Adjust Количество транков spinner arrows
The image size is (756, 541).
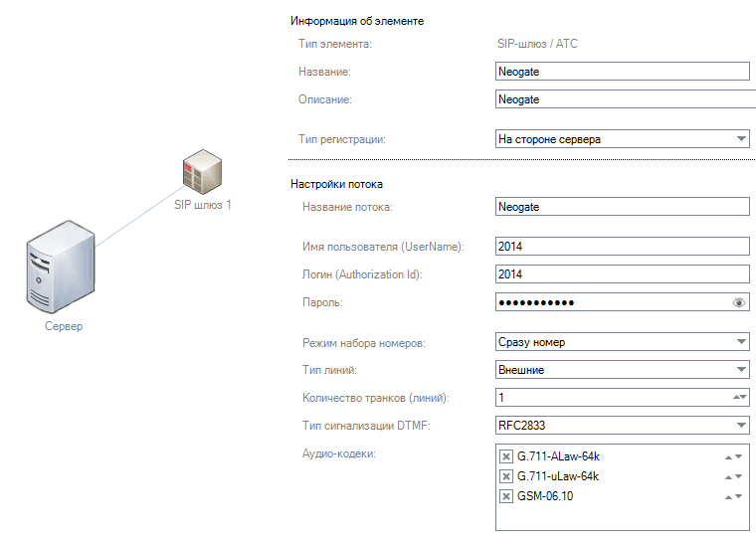(740, 398)
